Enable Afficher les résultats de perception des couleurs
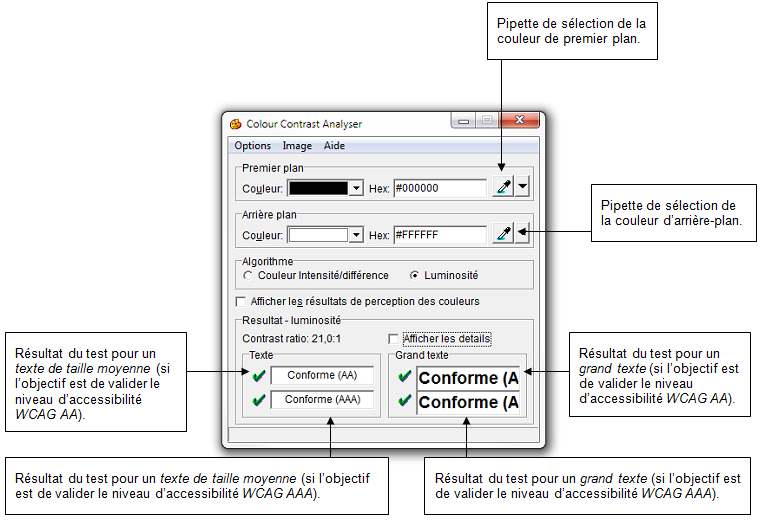 (240, 301)
